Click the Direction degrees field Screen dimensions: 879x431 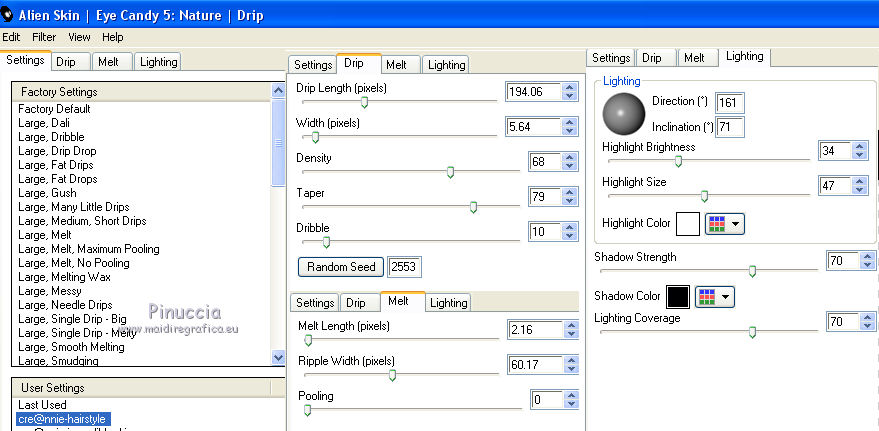(730, 103)
